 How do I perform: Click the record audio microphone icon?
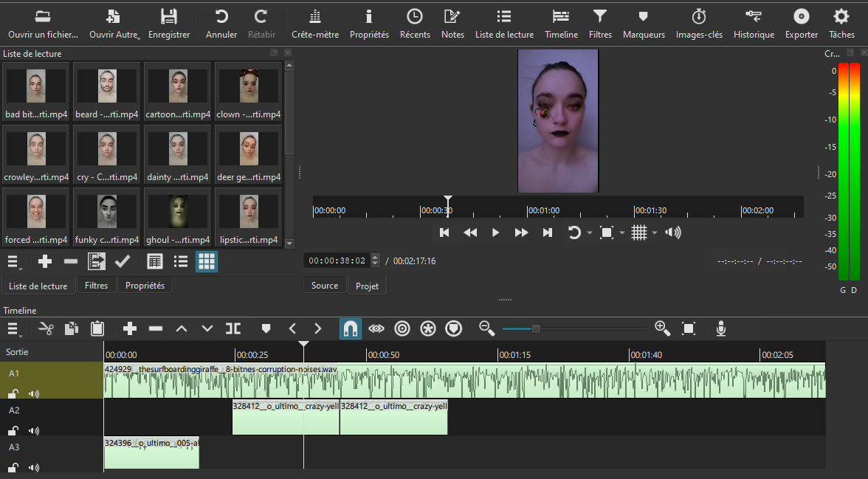(720, 329)
